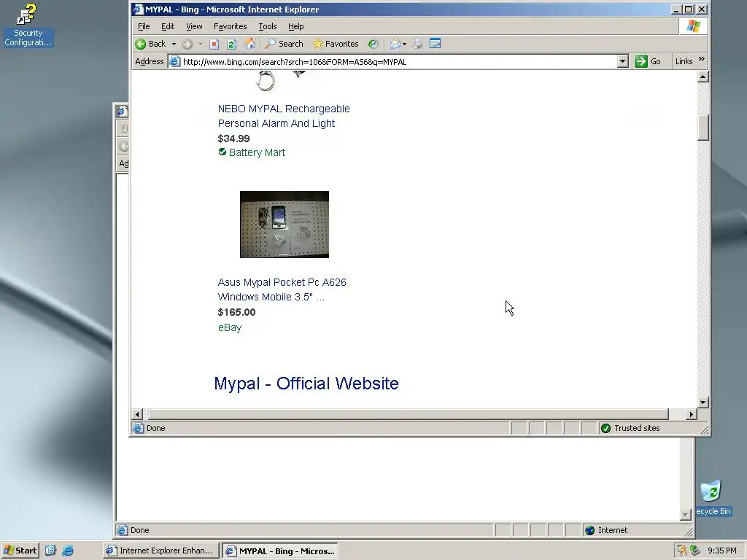Image resolution: width=747 pixels, height=560 pixels.
Task: Open the History toolbar icon
Action: pyautogui.click(x=373, y=44)
